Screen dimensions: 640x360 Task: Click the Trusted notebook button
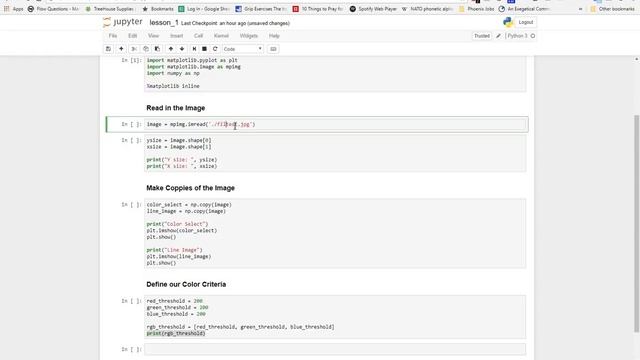482,36
